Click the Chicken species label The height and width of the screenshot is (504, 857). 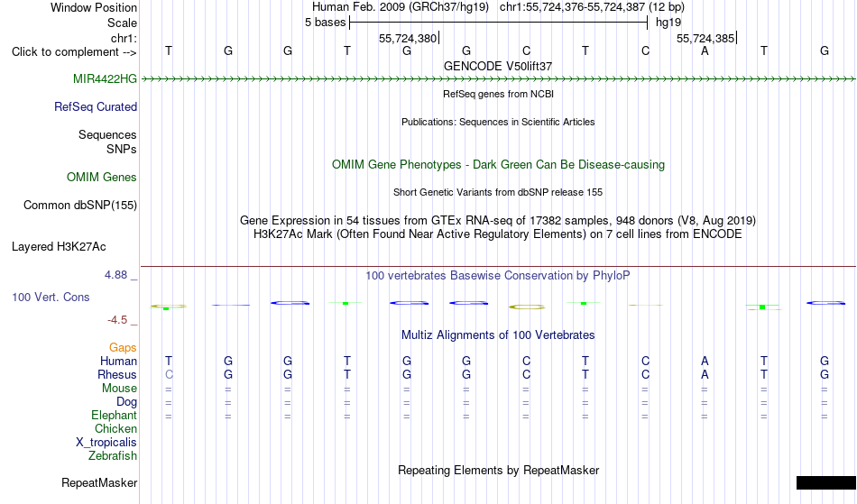coord(115,428)
